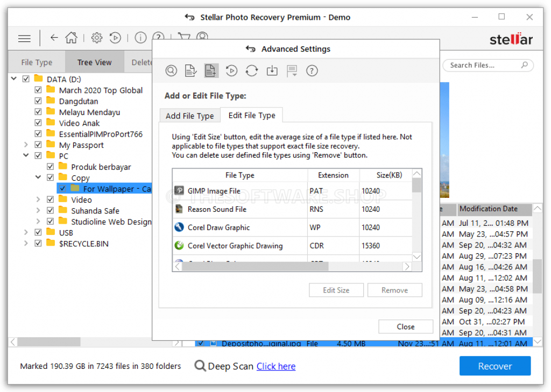Viewport: 551px width, 392px height.
Task: Collapse the DATA (D:) tree node
Action: [x=13, y=79]
